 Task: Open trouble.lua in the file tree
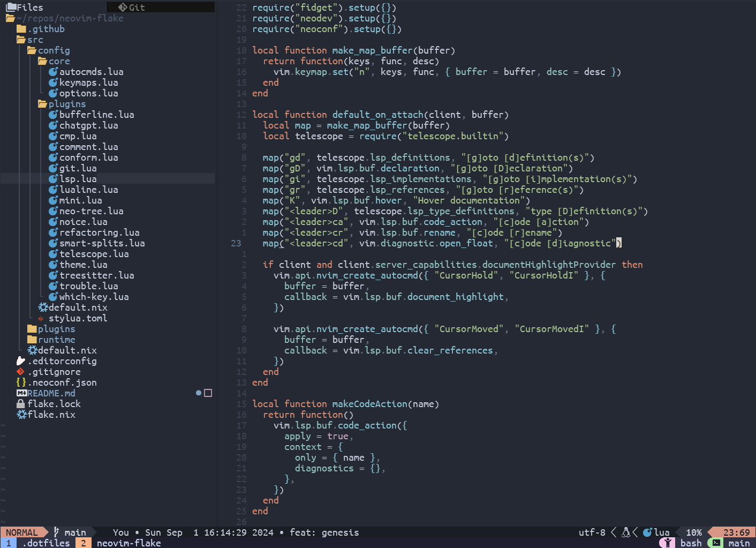click(89, 286)
